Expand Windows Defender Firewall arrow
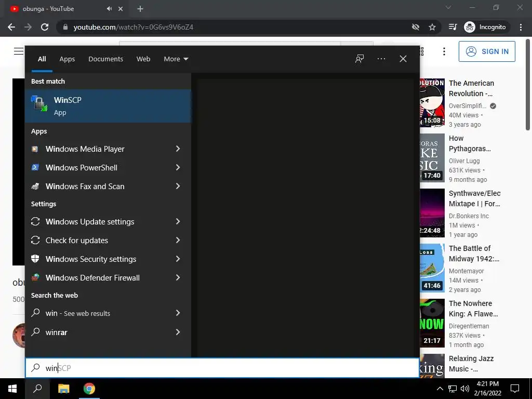 click(178, 277)
